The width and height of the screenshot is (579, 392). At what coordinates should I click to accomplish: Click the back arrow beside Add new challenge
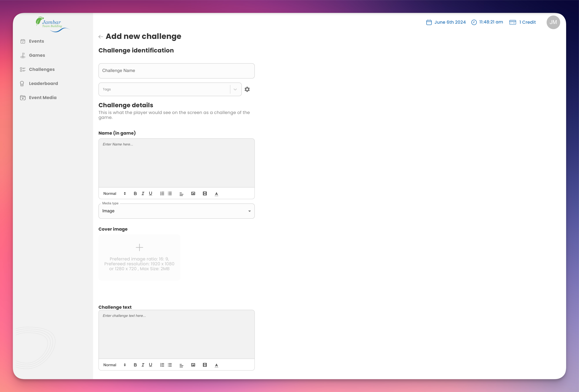(101, 37)
